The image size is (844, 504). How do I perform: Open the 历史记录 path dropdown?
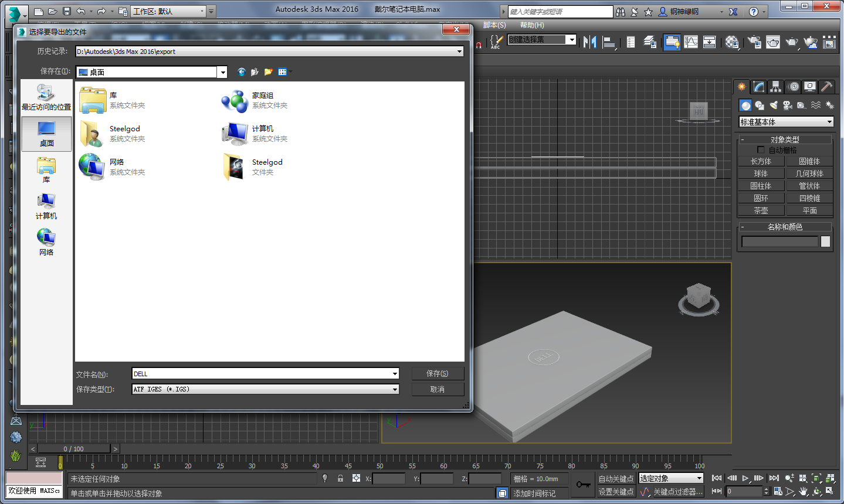pyautogui.click(x=269, y=52)
